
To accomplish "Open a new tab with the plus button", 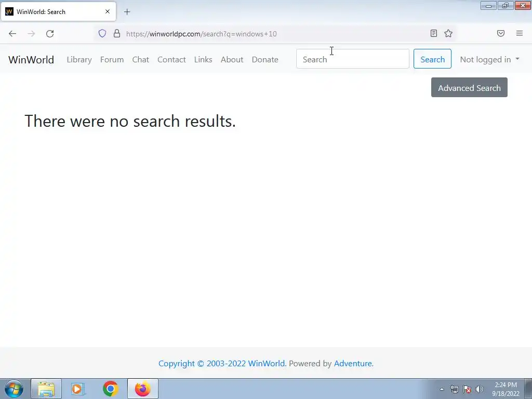I will pos(127,12).
